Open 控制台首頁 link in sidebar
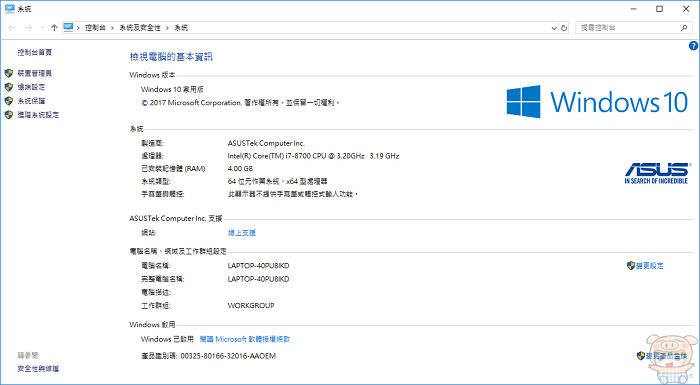 pyautogui.click(x=35, y=52)
